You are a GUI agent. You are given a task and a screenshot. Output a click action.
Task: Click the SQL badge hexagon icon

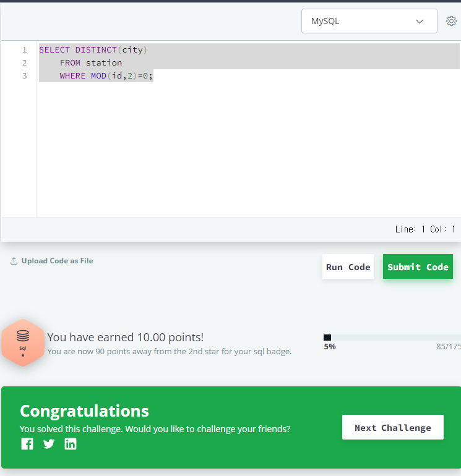coord(23,342)
